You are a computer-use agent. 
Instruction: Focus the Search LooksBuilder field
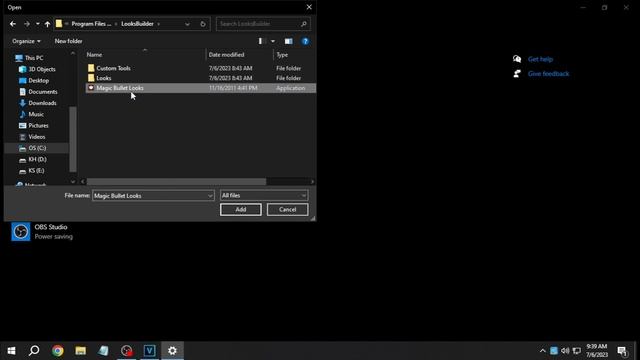(263, 24)
